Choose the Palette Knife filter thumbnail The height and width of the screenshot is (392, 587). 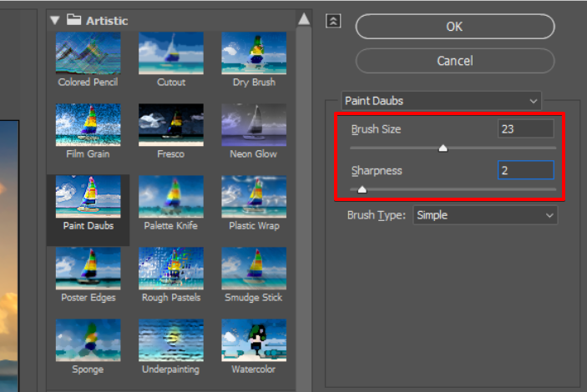[171, 196]
